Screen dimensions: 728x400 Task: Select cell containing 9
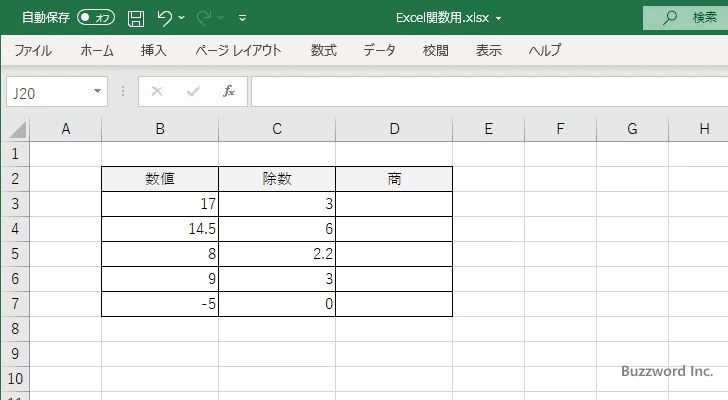pyautogui.click(x=160, y=279)
